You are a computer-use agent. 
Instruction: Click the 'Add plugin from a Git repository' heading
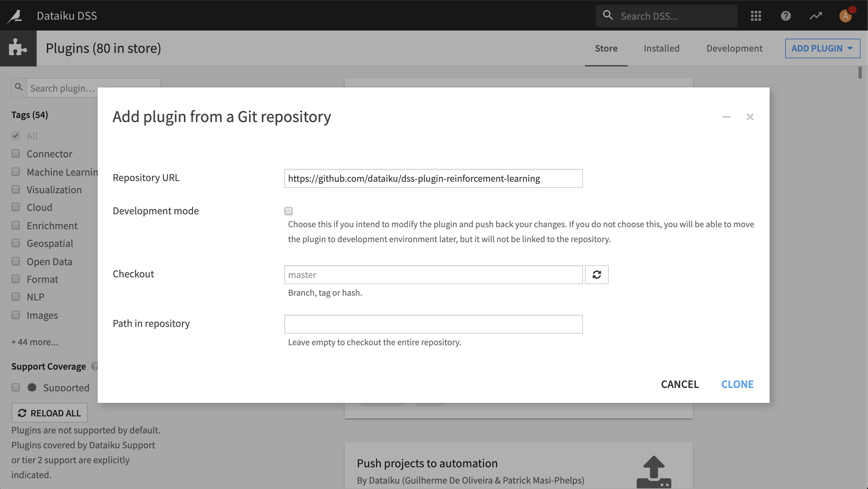(222, 117)
